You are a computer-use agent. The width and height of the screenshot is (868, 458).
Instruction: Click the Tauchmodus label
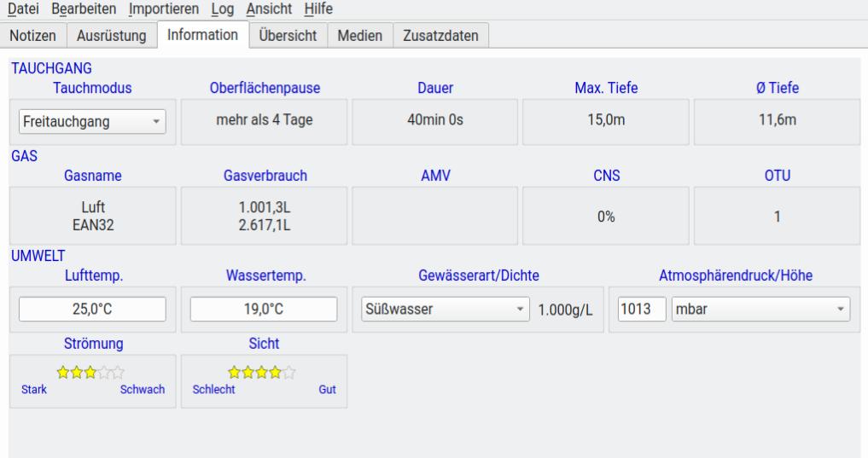coord(92,88)
